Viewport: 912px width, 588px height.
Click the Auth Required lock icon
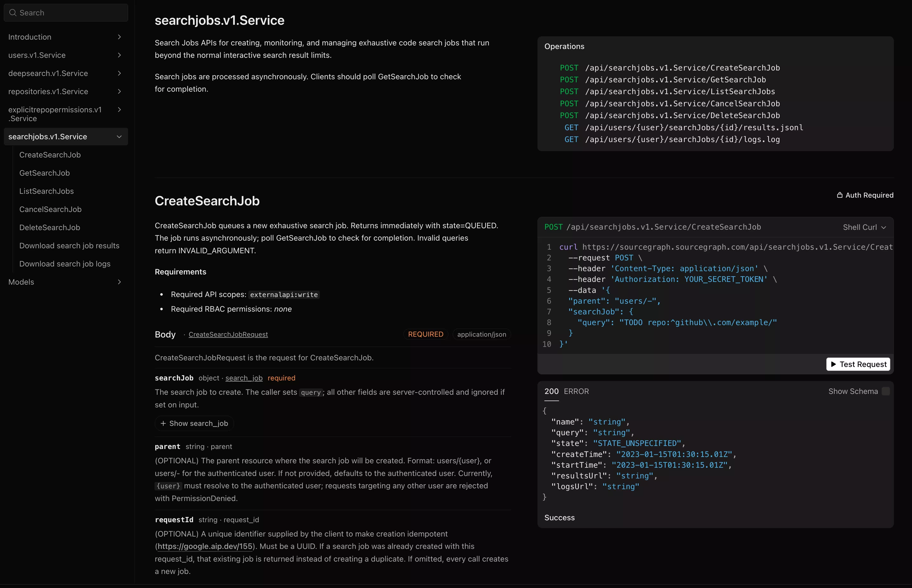(x=839, y=195)
